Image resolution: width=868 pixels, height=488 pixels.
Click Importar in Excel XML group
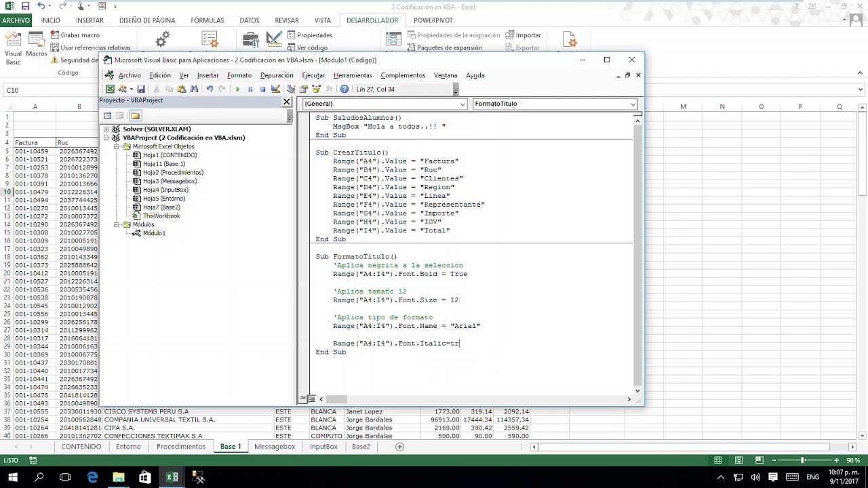click(x=523, y=35)
